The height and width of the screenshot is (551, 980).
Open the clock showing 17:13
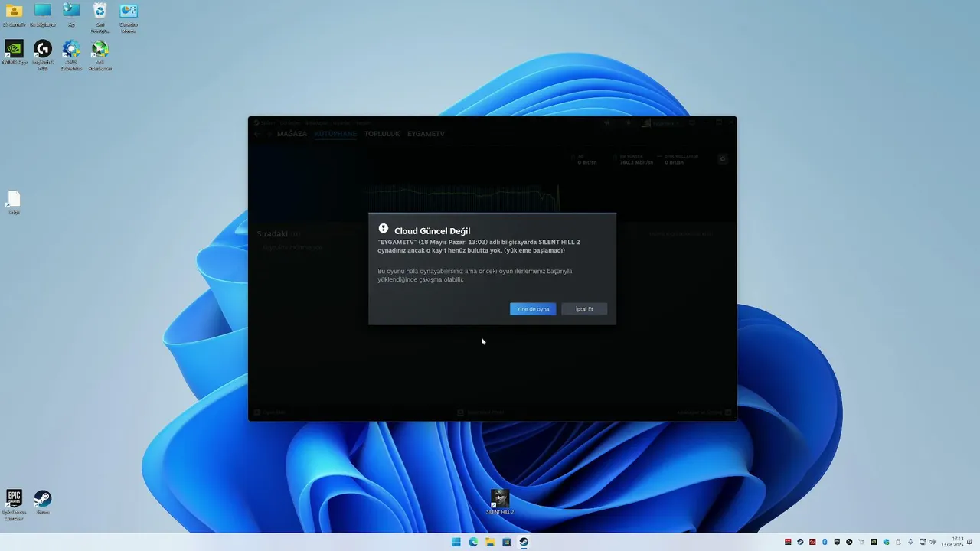(952, 542)
